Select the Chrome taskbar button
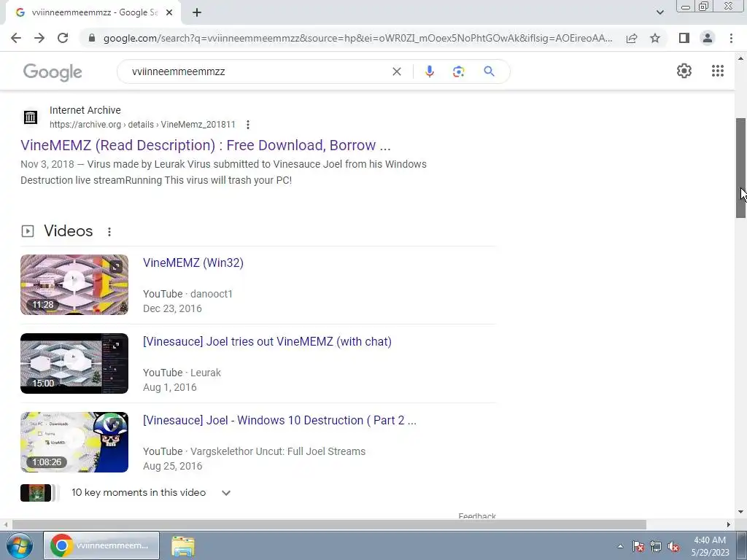Viewport: 747px width, 560px height. 101,545
